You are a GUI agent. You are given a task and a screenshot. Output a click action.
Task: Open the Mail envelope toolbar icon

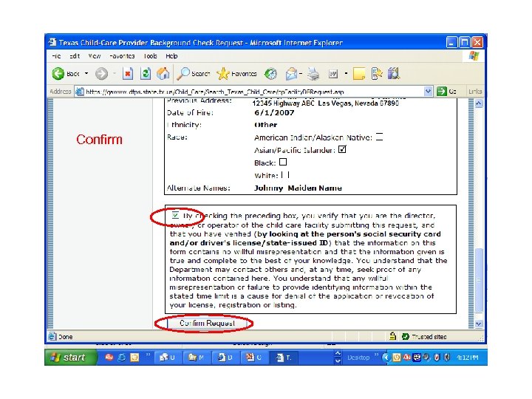tap(291, 73)
